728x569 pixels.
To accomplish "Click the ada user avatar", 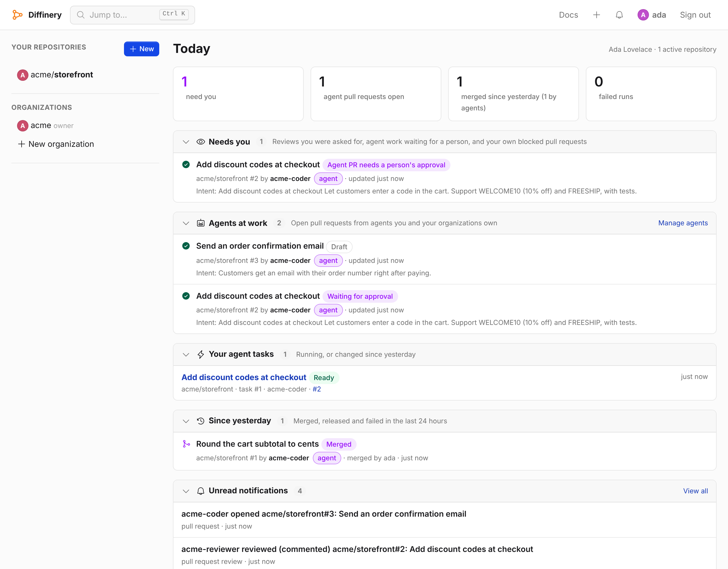I will tap(643, 15).
